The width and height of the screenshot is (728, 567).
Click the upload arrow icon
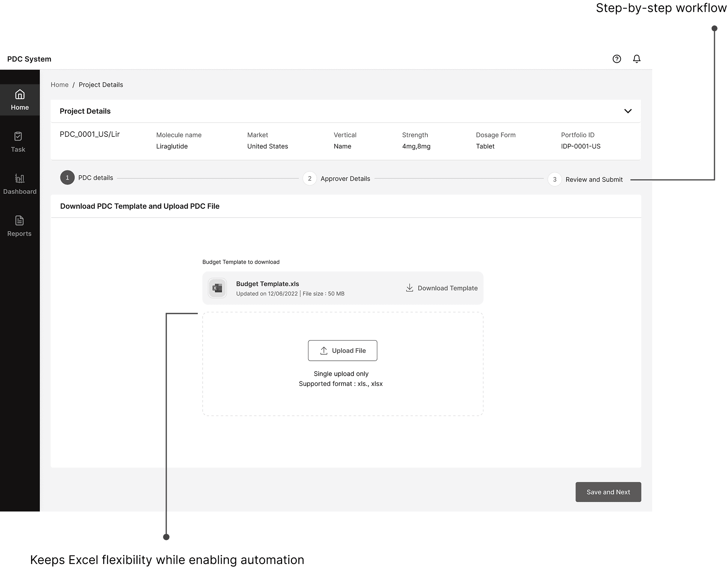tap(324, 351)
